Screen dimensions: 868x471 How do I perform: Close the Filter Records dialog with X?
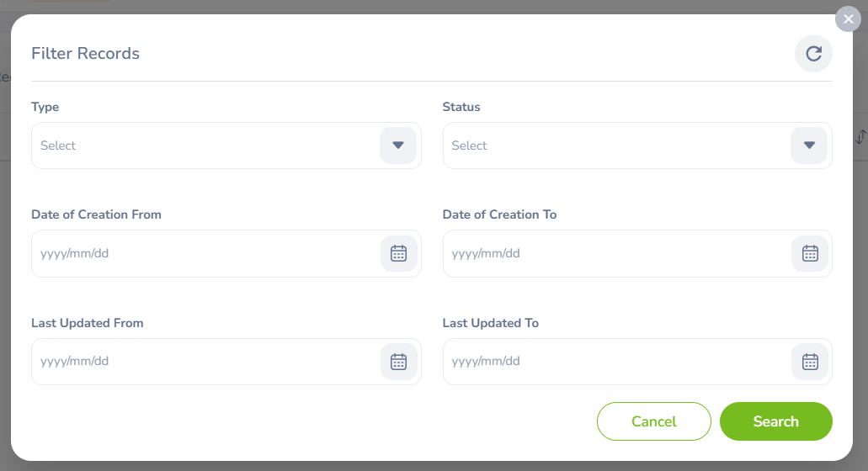(x=848, y=19)
